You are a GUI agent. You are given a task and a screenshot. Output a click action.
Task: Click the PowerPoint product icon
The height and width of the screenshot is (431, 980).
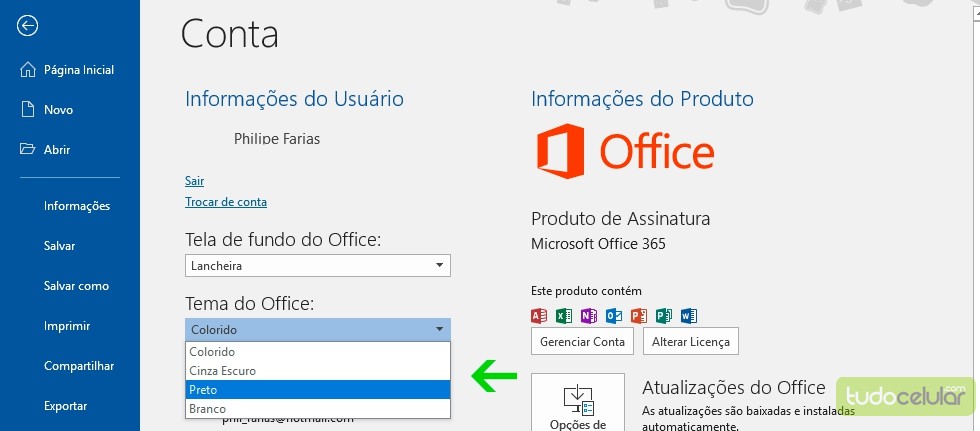pyautogui.click(x=639, y=316)
